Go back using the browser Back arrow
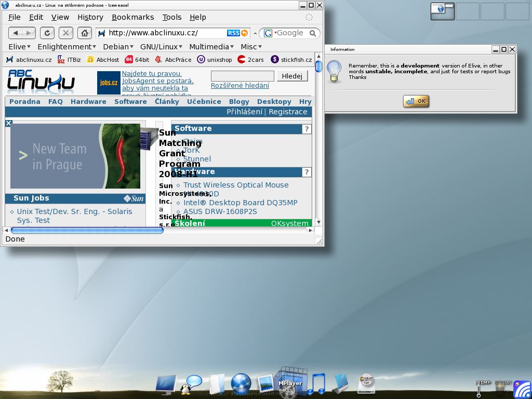This screenshot has width=532, height=399. 15,33
